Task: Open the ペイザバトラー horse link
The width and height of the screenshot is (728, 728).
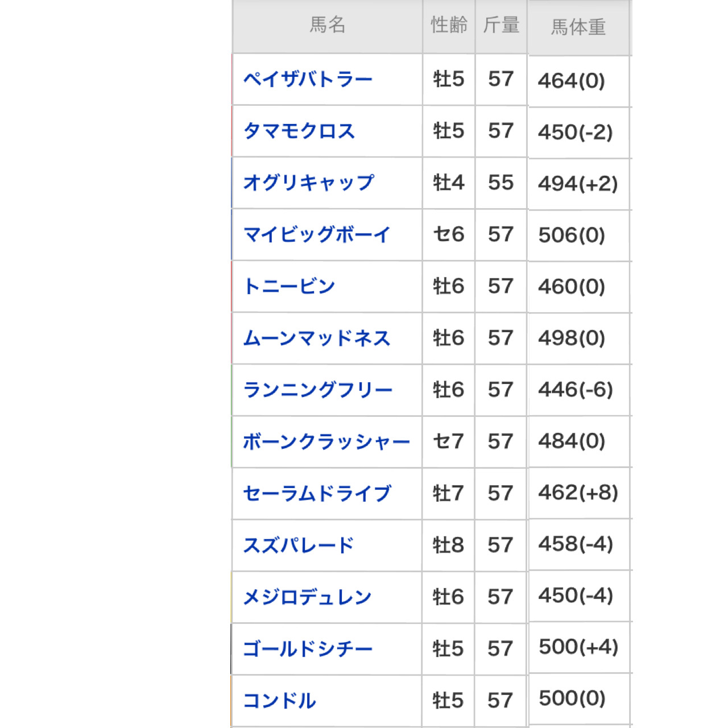Action: coord(308,79)
